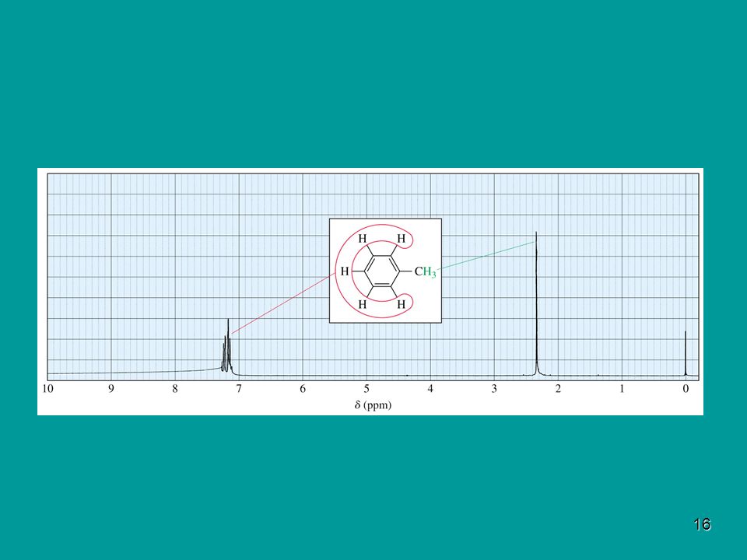
Task: Click the axis tick label 6
Action: [303, 389]
